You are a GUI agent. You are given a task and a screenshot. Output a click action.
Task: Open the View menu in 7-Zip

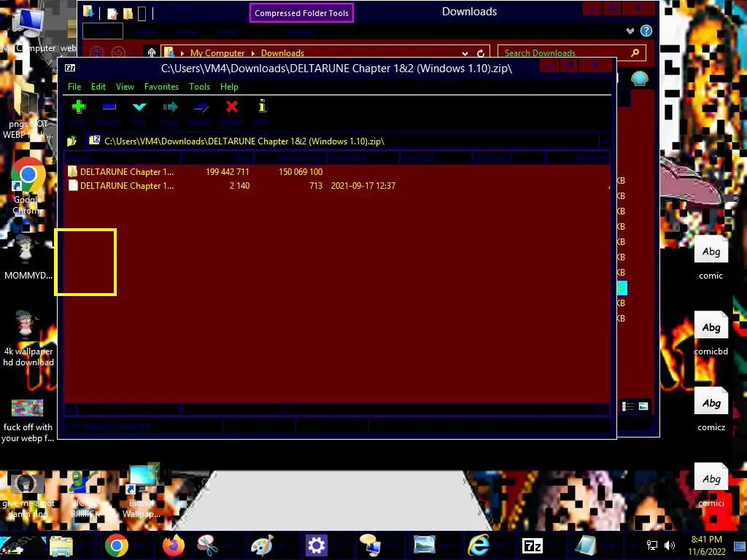click(x=125, y=87)
